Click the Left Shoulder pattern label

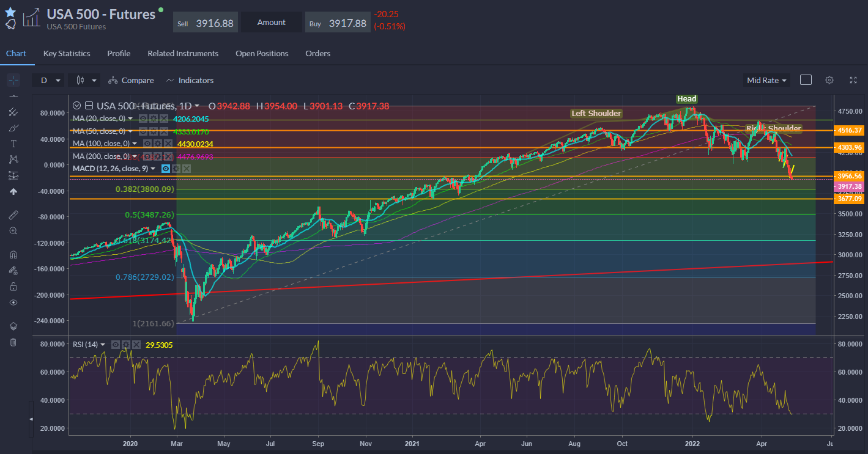tap(596, 113)
